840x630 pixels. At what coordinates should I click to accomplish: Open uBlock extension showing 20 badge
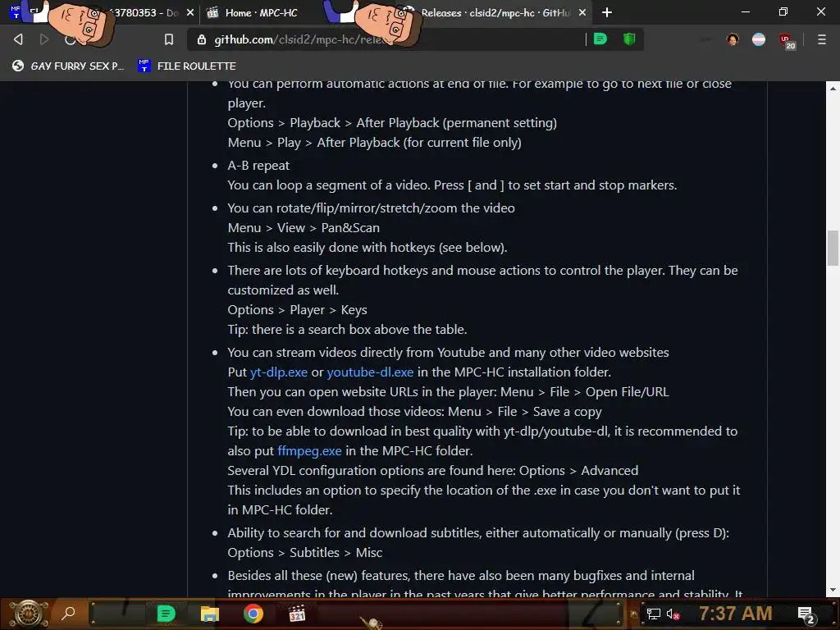point(787,41)
